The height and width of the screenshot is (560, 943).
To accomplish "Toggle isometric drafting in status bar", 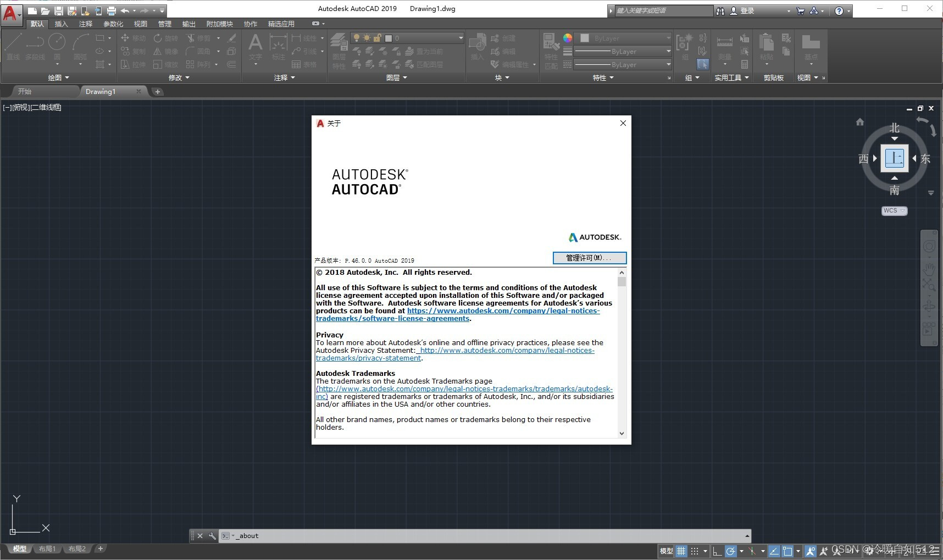I will [752, 551].
